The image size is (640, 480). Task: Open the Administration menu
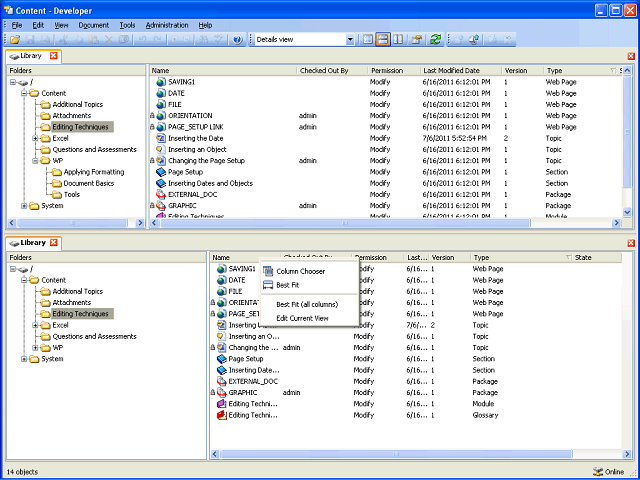[x=167, y=25]
